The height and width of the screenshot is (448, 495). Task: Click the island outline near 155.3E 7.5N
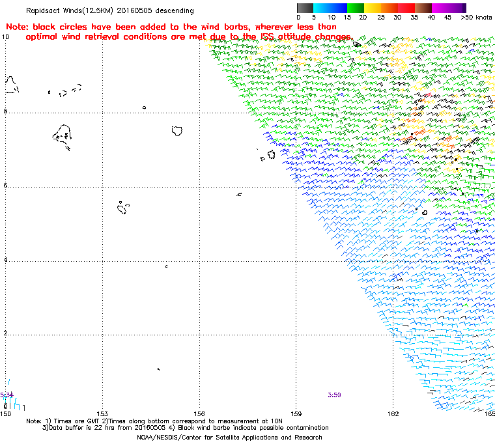tap(177, 131)
